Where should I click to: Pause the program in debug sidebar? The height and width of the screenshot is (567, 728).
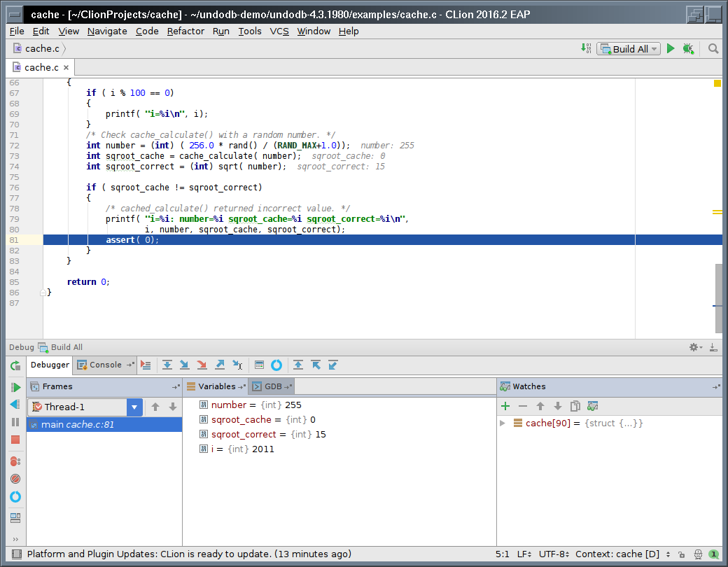(15, 422)
